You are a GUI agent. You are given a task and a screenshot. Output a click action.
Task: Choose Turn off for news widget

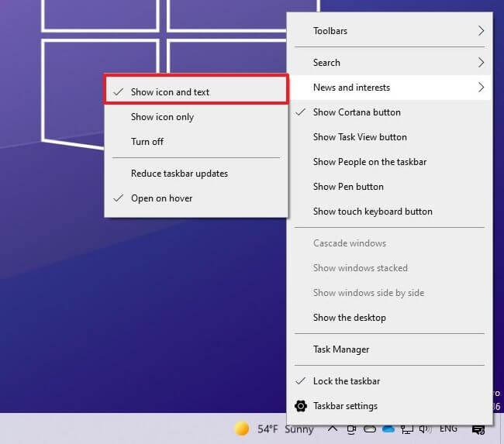click(147, 142)
